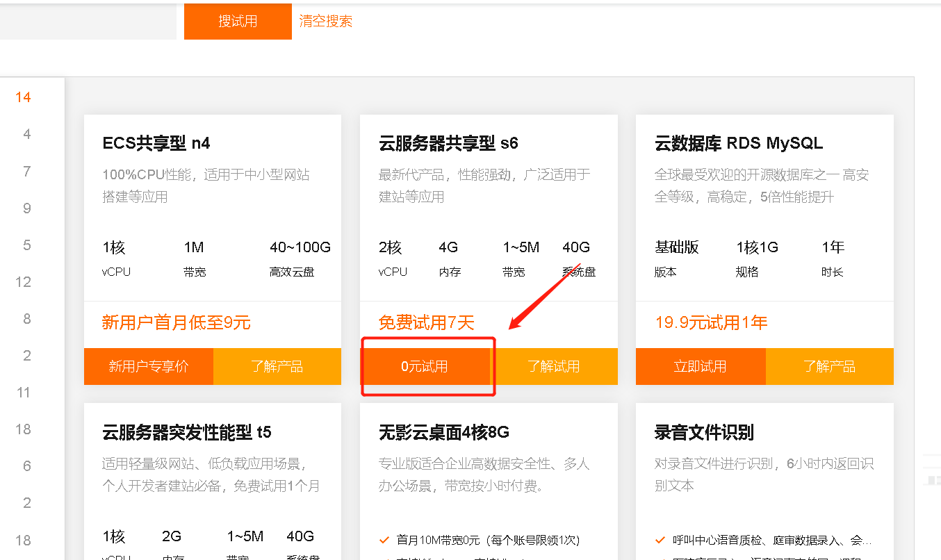941x560 pixels.
Task: Select the sidebar count 12
Action: [24, 281]
